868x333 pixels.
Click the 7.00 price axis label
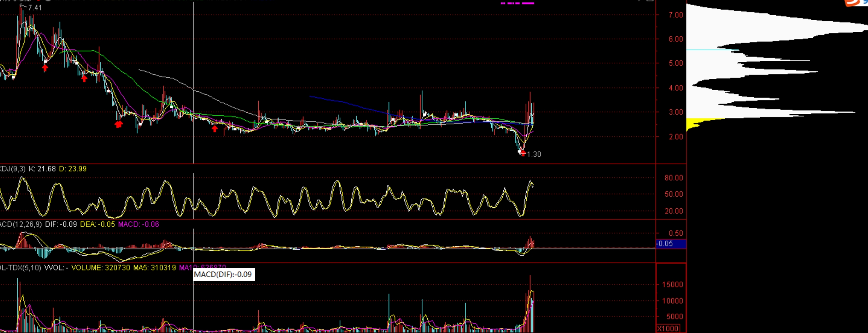point(676,15)
